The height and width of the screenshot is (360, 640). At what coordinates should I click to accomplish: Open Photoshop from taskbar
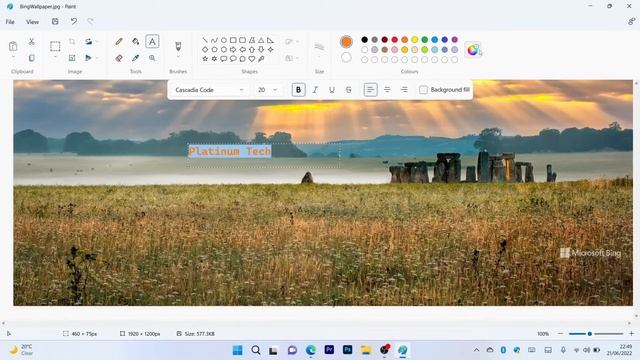tap(347, 350)
